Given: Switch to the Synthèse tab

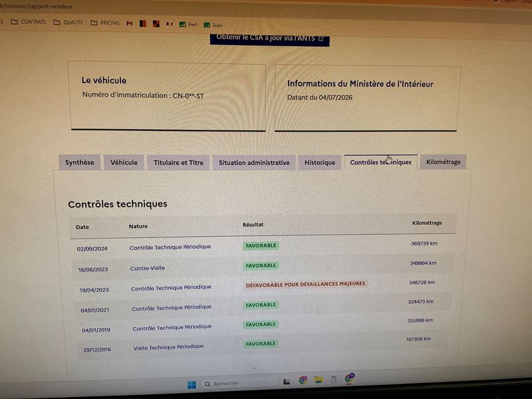Looking at the screenshot, I should coord(79,162).
